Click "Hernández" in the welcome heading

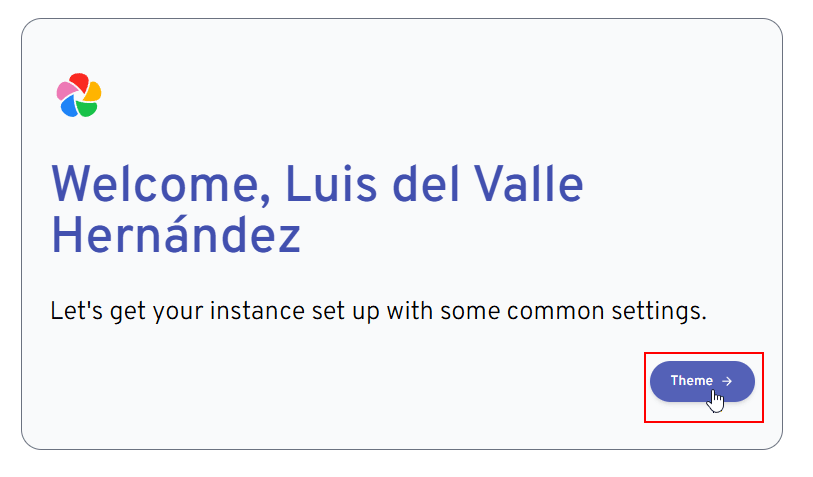click(176, 234)
